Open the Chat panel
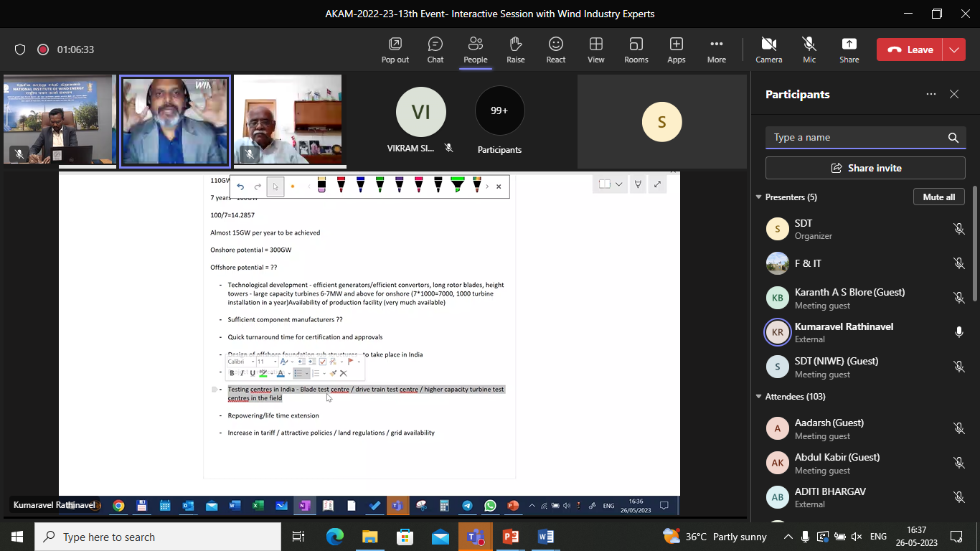 (435, 50)
